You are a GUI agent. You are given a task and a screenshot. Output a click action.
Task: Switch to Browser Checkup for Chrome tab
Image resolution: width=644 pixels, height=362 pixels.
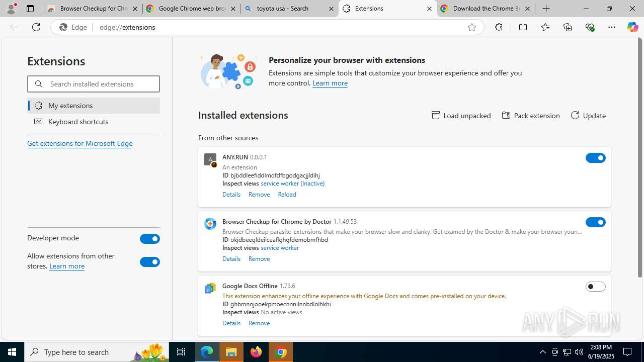tap(93, 9)
